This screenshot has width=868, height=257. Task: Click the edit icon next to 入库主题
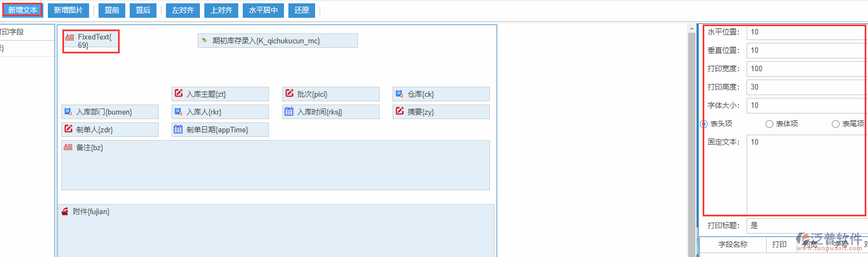coord(178,93)
